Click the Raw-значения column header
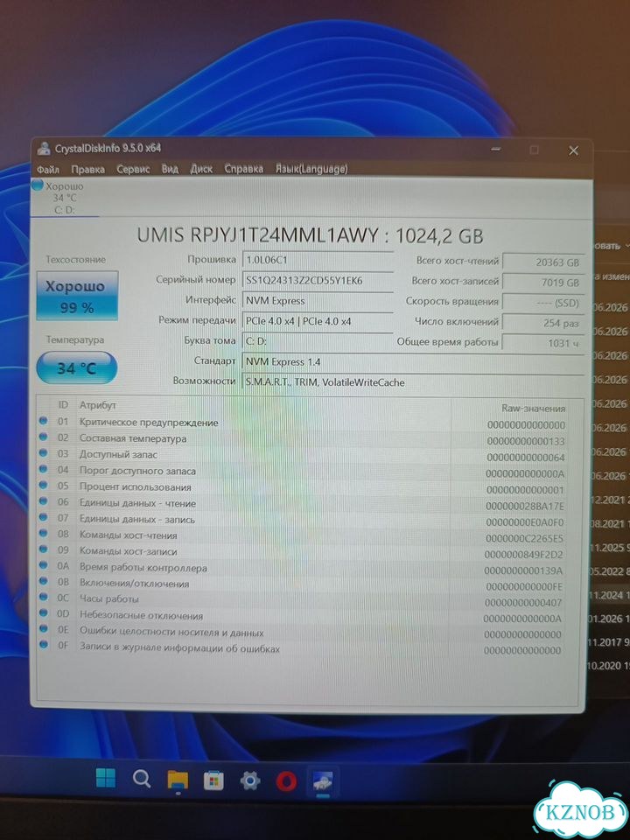630x840 pixels. coord(533,409)
